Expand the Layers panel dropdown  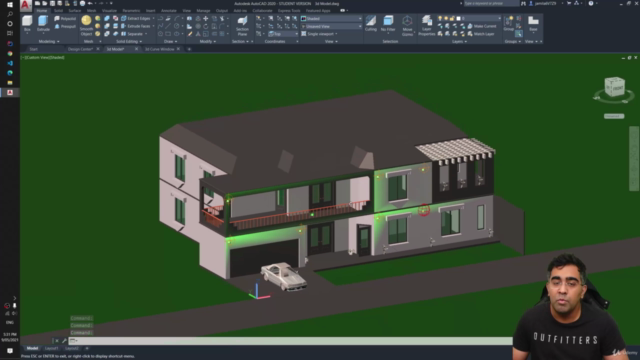(459, 41)
